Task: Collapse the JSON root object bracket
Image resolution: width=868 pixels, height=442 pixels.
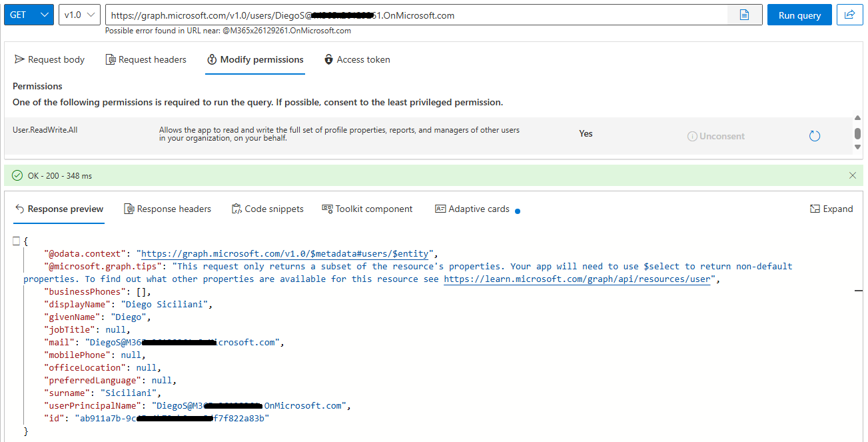Action: pos(16,241)
